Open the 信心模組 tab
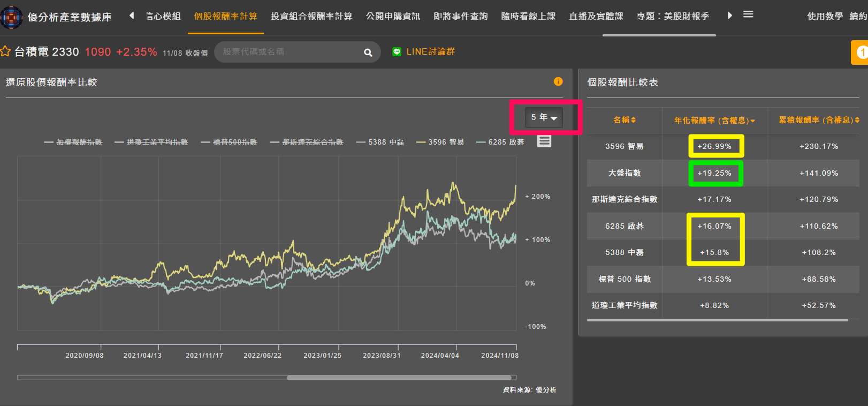Viewport: 868px width, 406px height. (163, 16)
